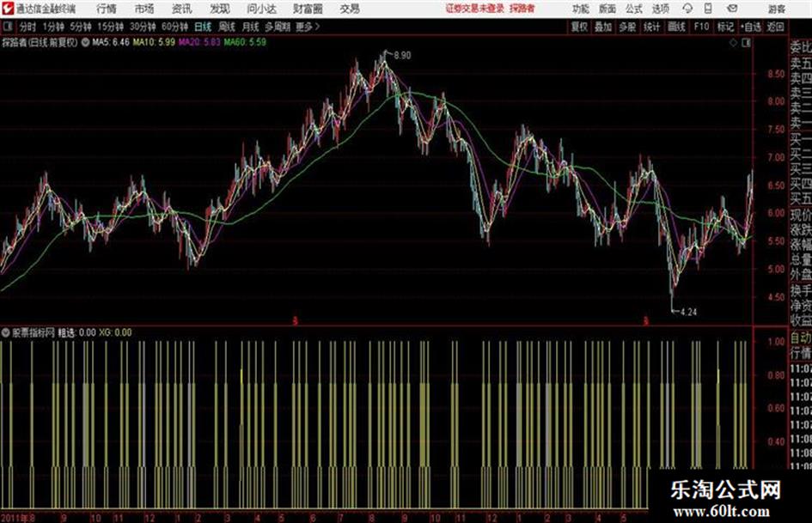Open the F10 company info button
Viewport: 812px width, 523px height.
coord(701,27)
